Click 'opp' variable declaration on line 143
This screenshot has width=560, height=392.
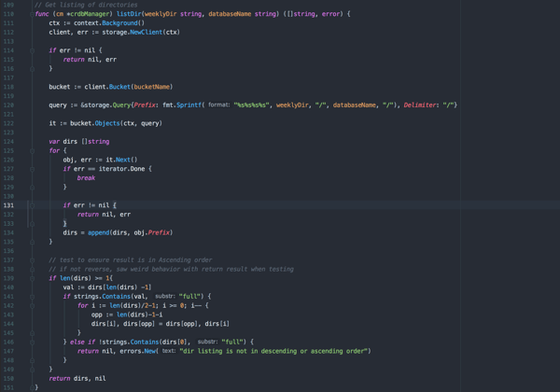[96, 315]
